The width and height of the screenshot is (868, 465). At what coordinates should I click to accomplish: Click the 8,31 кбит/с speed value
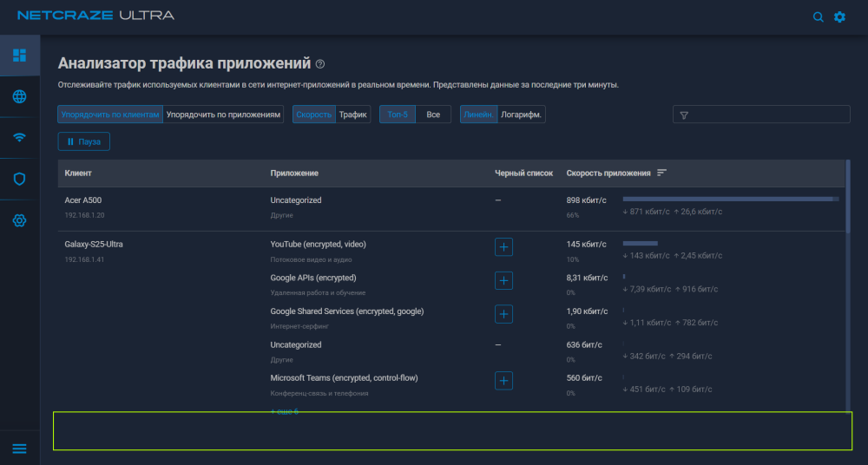click(x=587, y=278)
